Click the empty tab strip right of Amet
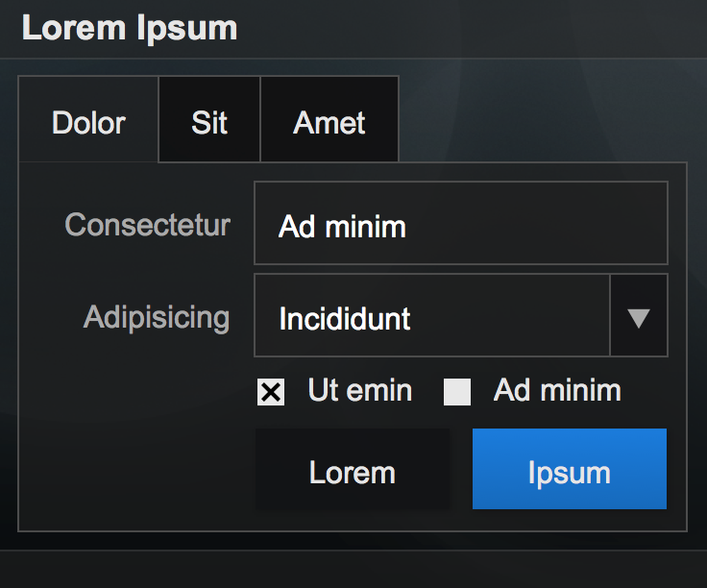Viewport: 707px width, 588px height. pos(538,120)
